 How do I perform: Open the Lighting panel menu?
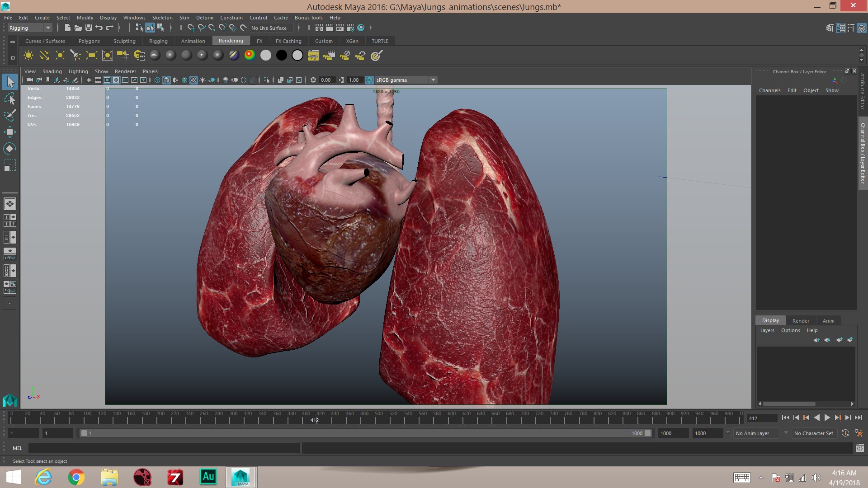point(78,71)
